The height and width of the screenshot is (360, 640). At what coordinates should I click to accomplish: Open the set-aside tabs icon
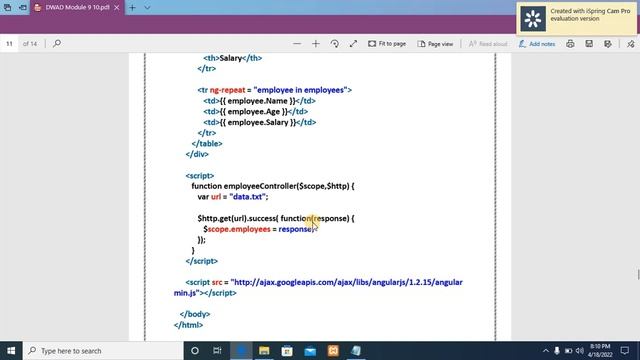click(x=7, y=7)
